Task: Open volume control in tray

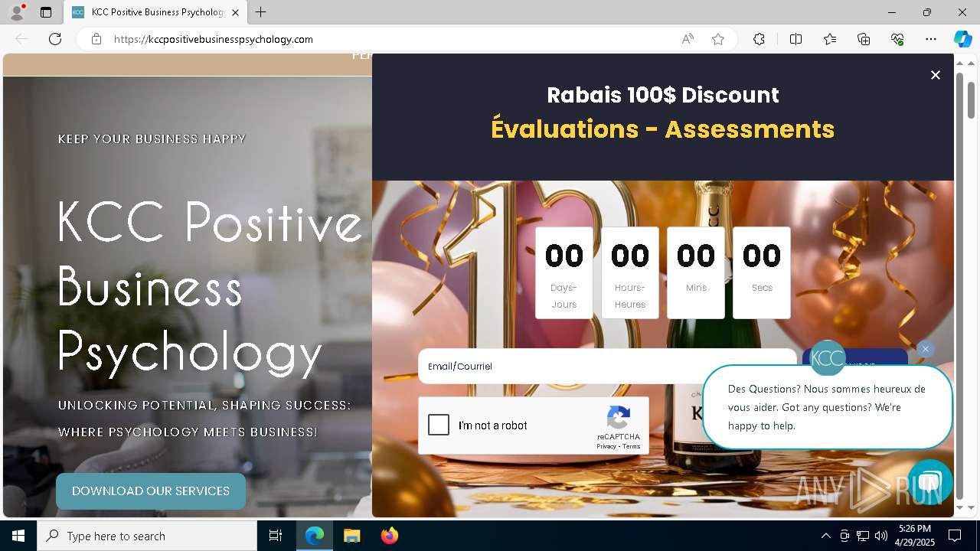Action: 880,536
